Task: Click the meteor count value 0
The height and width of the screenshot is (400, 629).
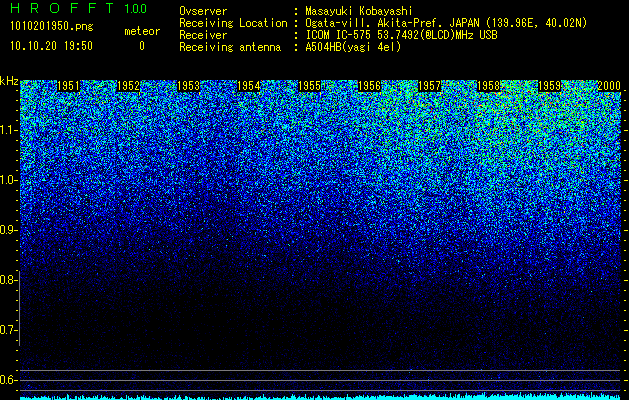Action: 142,46
